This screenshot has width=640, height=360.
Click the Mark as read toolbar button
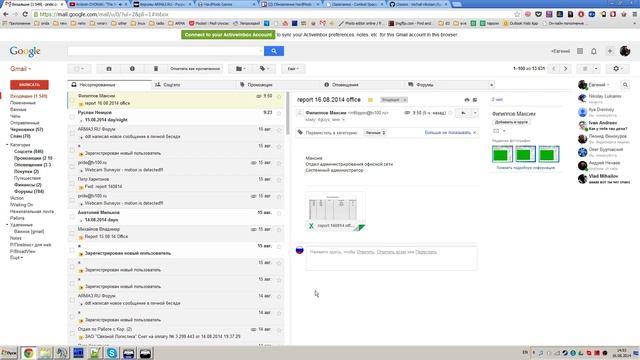195,69
